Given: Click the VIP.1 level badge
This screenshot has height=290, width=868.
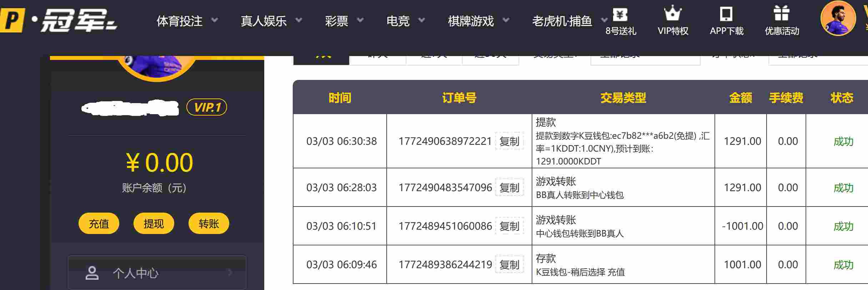Looking at the screenshot, I should [207, 107].
